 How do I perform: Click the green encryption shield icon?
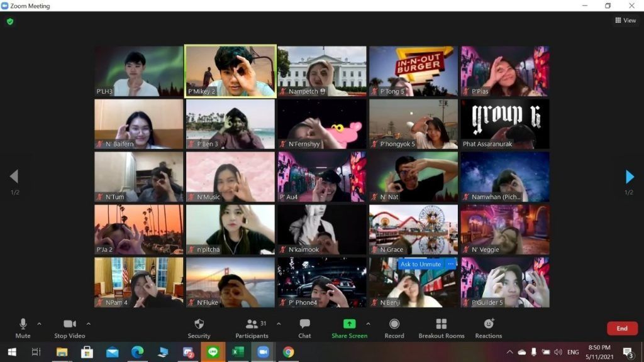tap(10, 21)
